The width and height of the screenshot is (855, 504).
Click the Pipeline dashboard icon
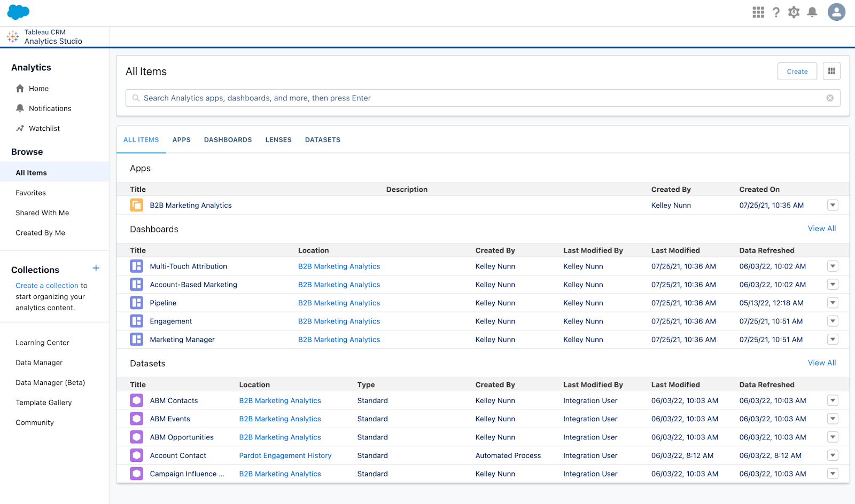coord(136,303)
